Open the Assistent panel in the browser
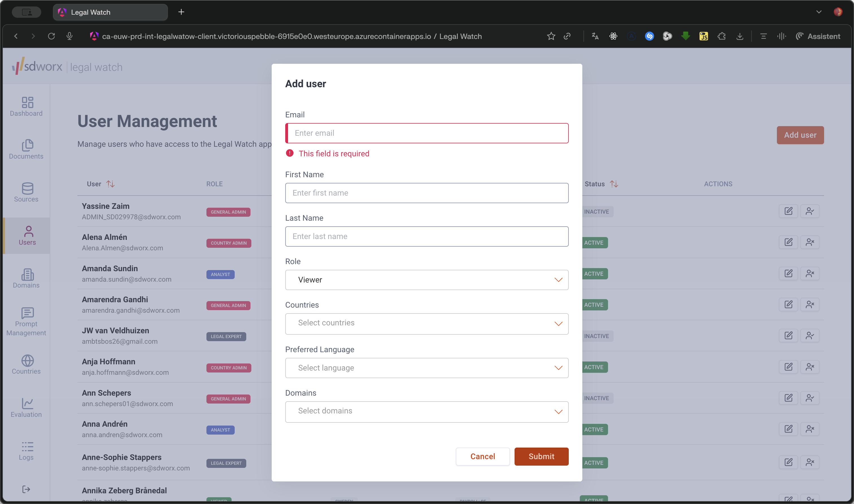Image resolution: width=854 pixels, height=504 pixels. [x=818, y=36]
